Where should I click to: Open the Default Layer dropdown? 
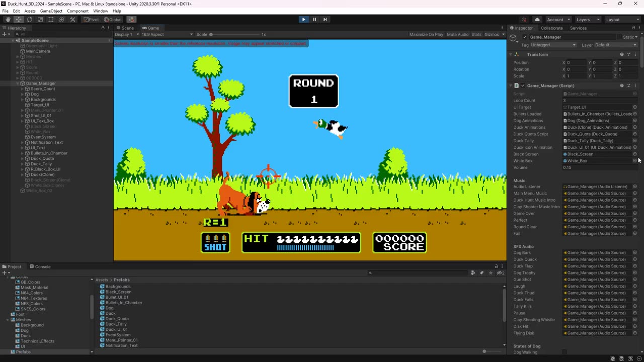click(x=616, y=45)
